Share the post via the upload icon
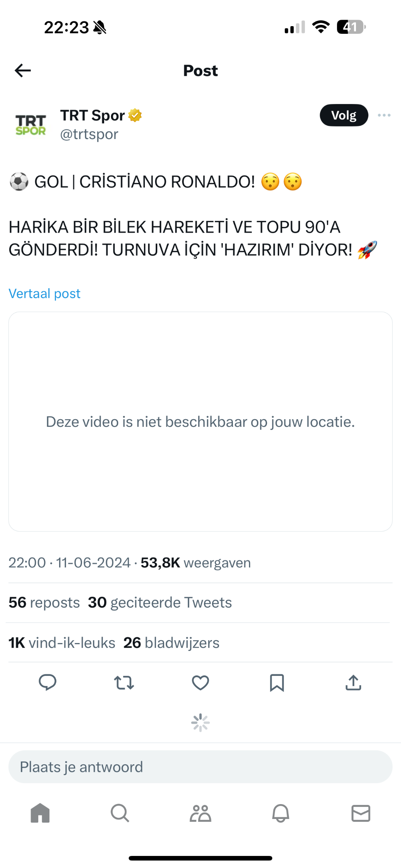 pos(353,682)
